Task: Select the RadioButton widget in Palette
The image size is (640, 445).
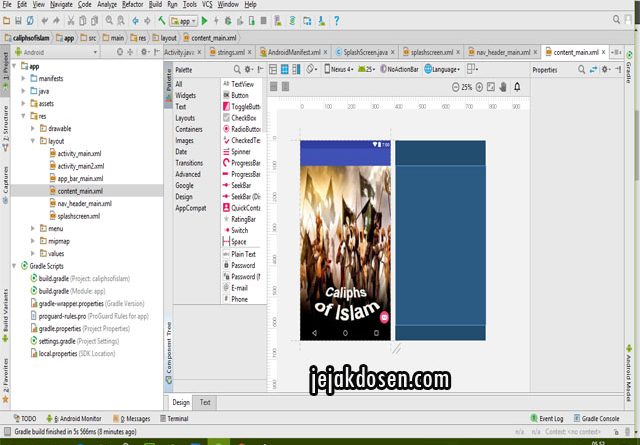Action: (242, 129)
